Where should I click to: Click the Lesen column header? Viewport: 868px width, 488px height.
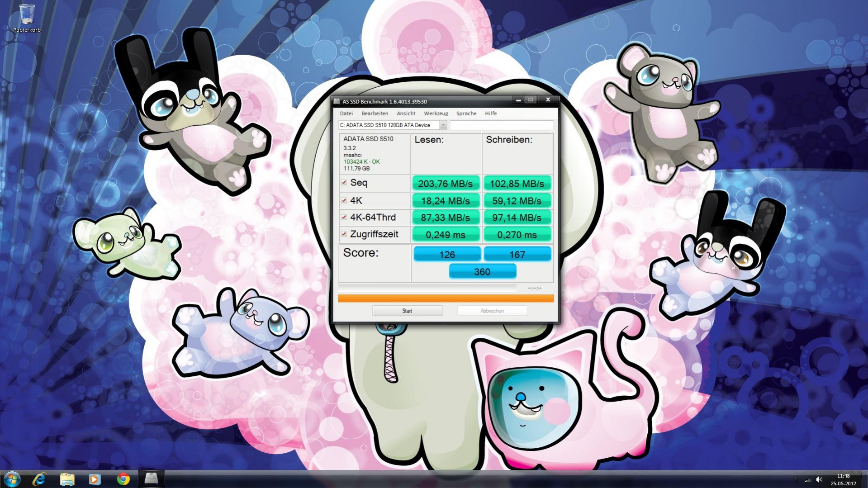pyautogui.click(x=429, y=140)
